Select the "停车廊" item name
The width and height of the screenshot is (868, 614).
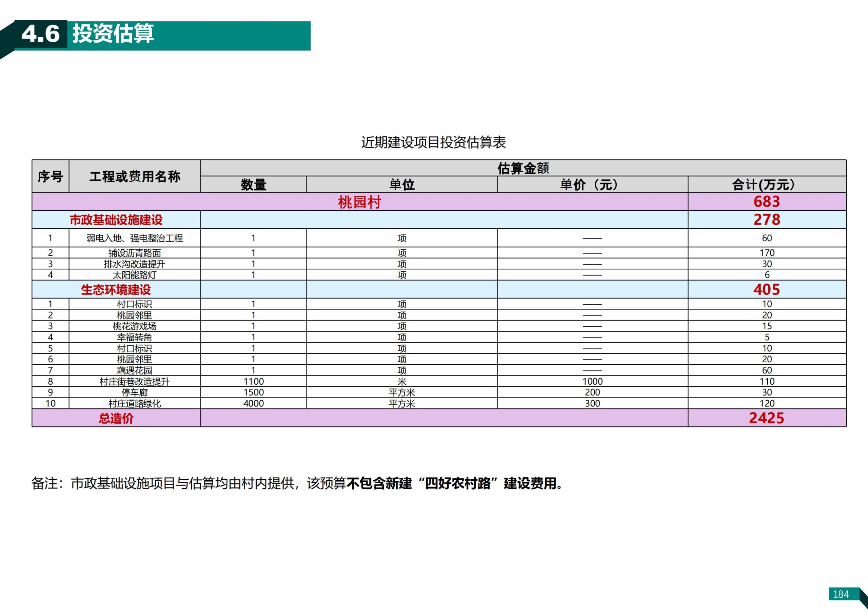(135, 393)
